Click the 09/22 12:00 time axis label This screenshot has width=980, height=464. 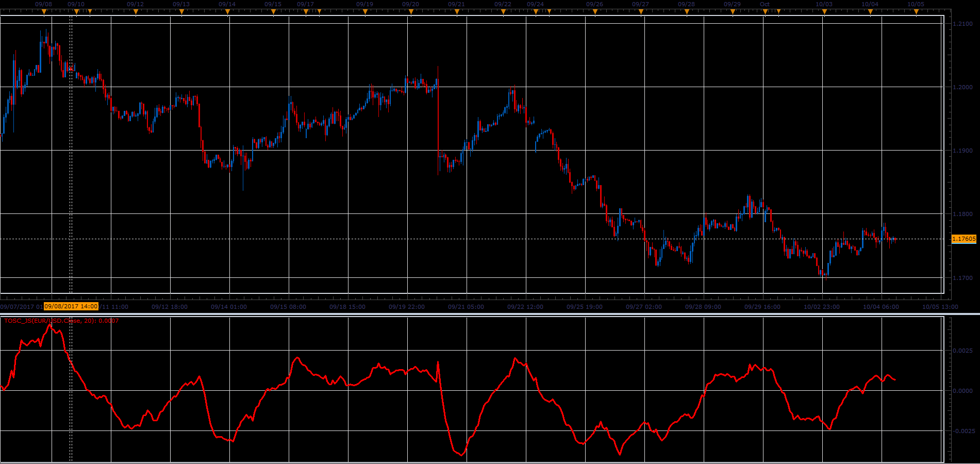[x=525, y=307]
